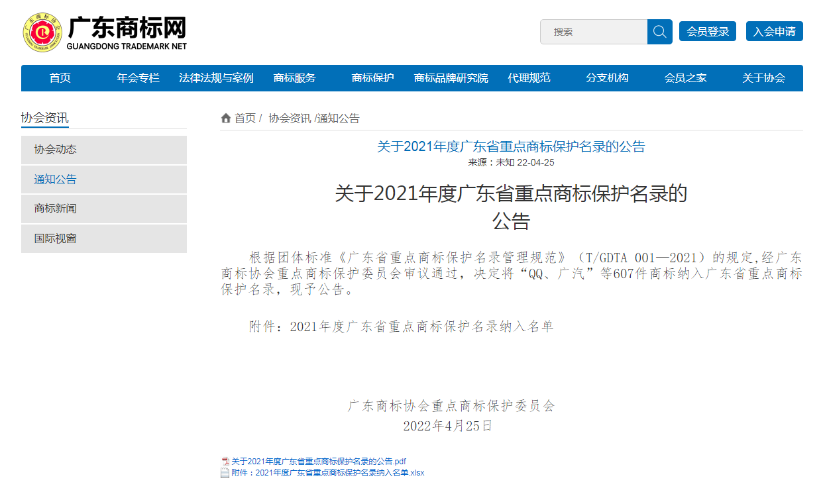
Task: Open the 年会专栏 navigation item
Action: tap(138, 78)
